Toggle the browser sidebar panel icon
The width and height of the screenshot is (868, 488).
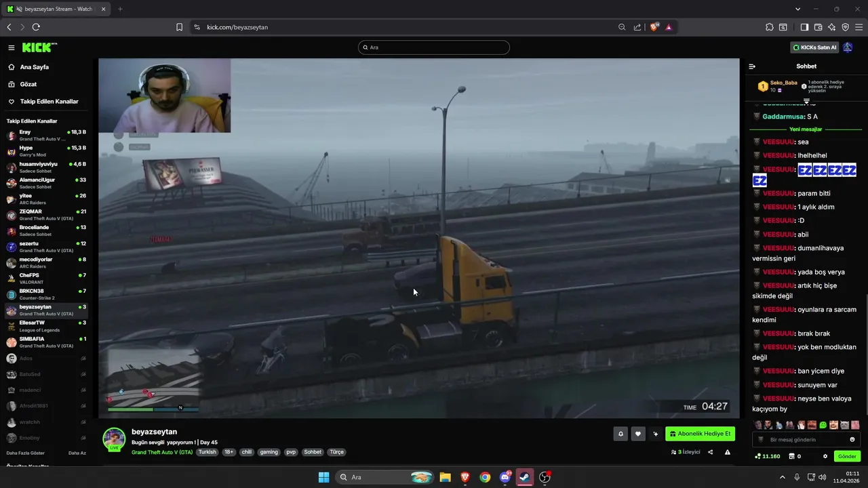pos(804,27)
